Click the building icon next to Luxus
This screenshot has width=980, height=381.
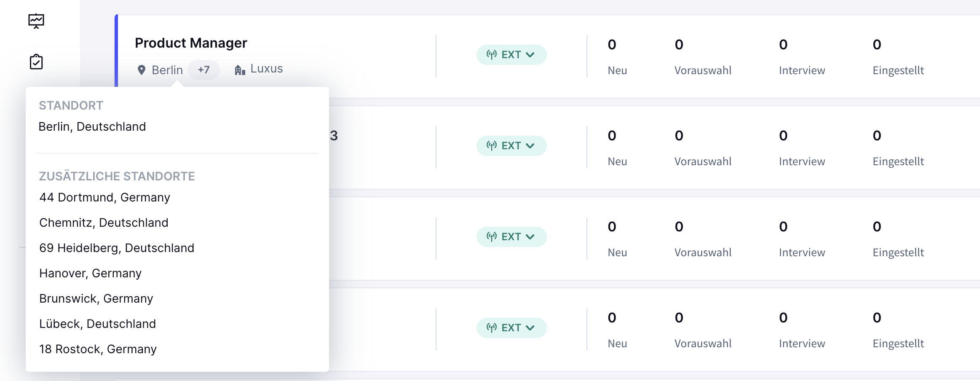point(240,70)
